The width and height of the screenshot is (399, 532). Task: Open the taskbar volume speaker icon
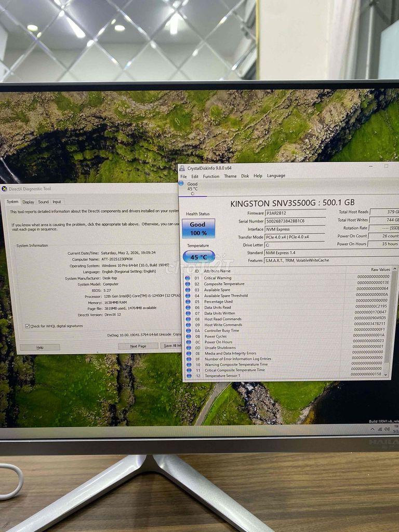pyautogui.click(x=387, y=430)
